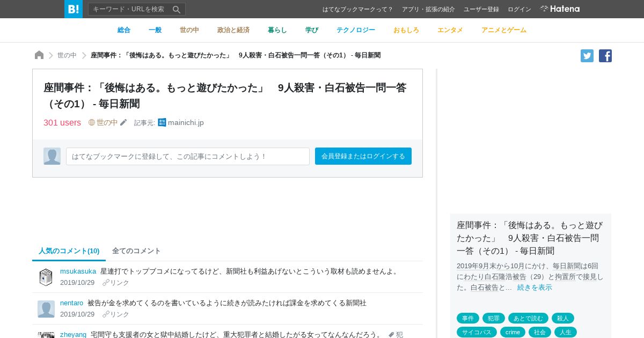This screenshot has height=338, width=644.
Task: Select the 学び category
Action: [312, 30]
